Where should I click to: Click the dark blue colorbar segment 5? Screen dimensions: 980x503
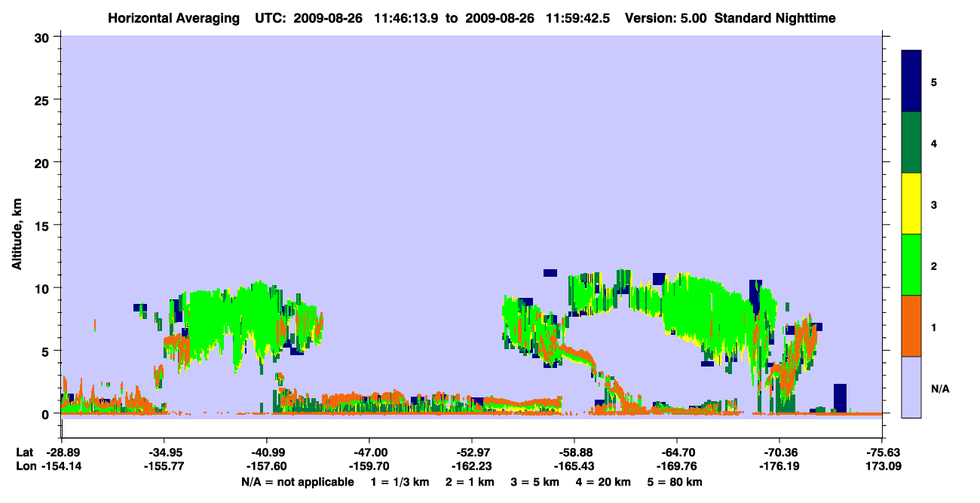click(x=911, y=81)
